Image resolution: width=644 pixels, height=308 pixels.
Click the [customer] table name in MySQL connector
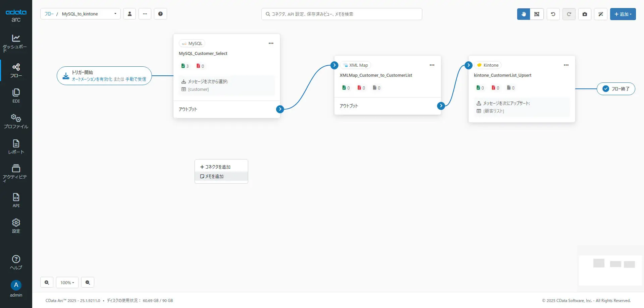198,89
